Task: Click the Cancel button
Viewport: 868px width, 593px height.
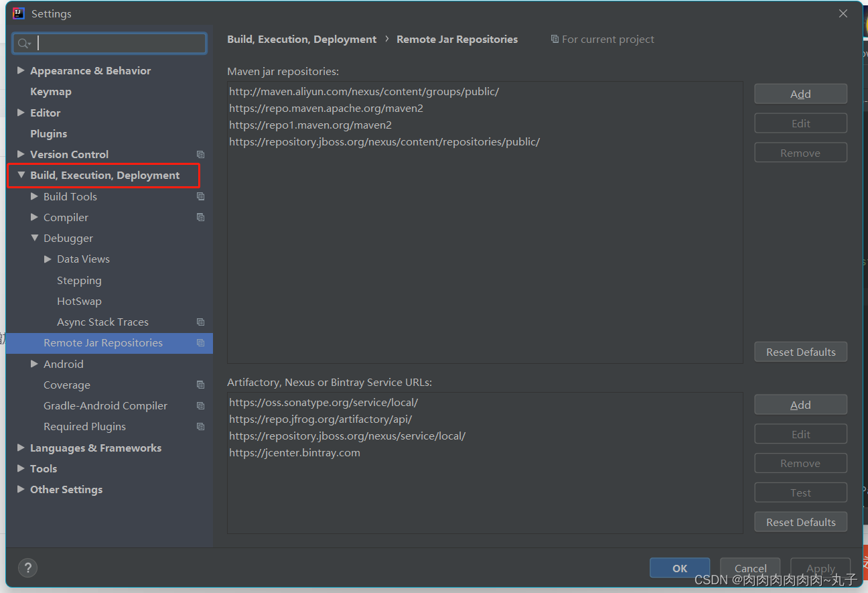Action: [750, 568]
